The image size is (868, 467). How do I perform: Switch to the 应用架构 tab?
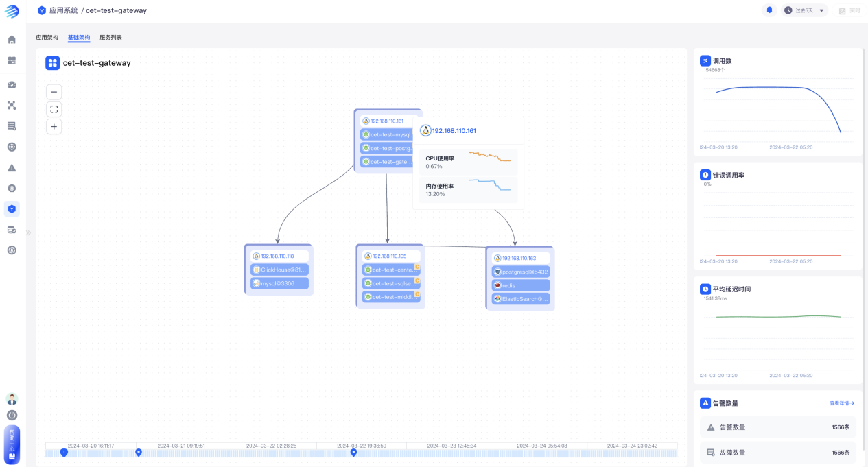click(x=47, y=38)
